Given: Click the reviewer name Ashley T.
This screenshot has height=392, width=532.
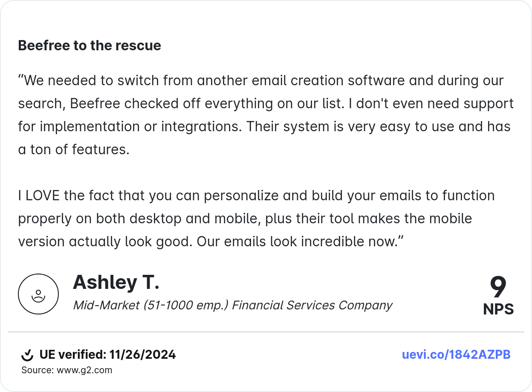Looking at the screenshot, I should (116, 282).
